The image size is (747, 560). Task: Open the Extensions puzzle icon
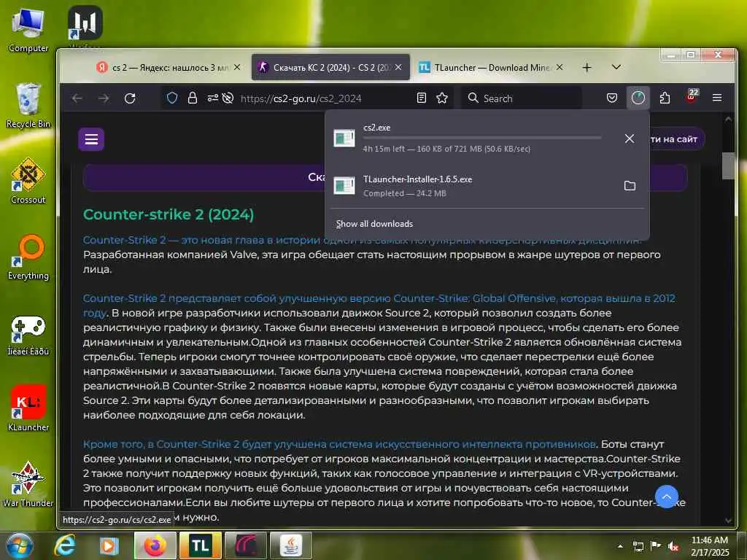[665, 98]
